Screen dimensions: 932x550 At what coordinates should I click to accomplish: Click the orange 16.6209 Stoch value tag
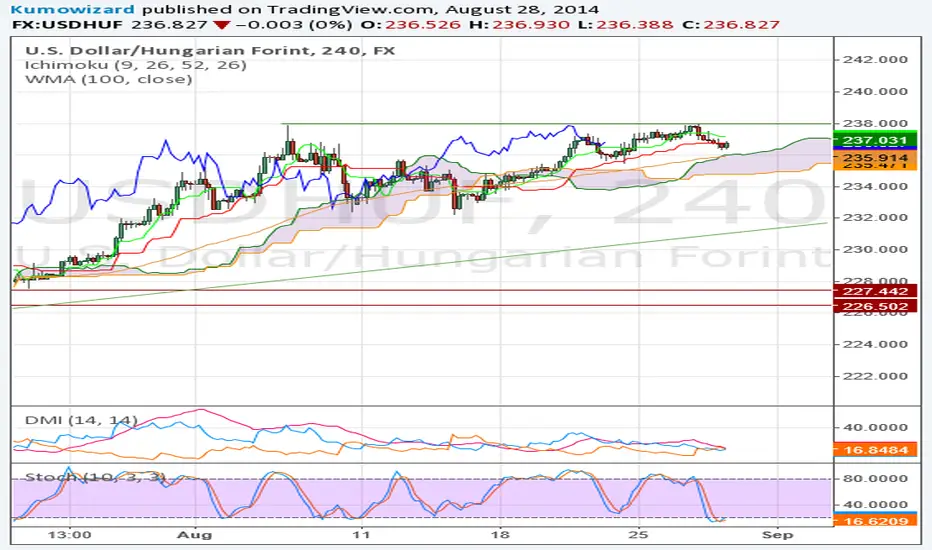click(x=876, y=521)
